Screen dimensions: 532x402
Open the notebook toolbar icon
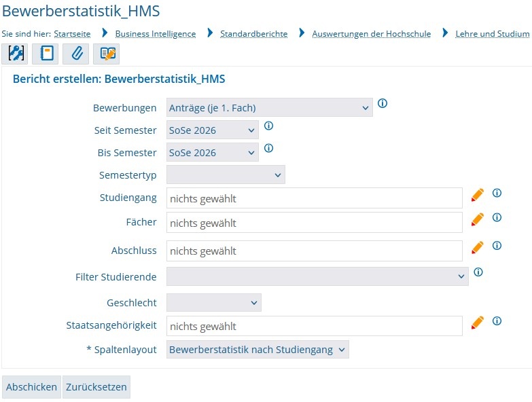coord(46,53)
